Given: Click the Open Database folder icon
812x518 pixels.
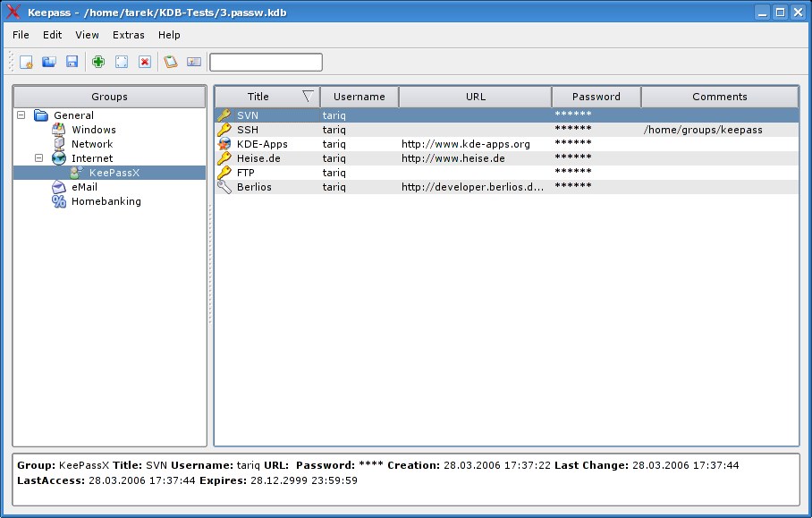Looking at the screenshot, I should point(49,62).
